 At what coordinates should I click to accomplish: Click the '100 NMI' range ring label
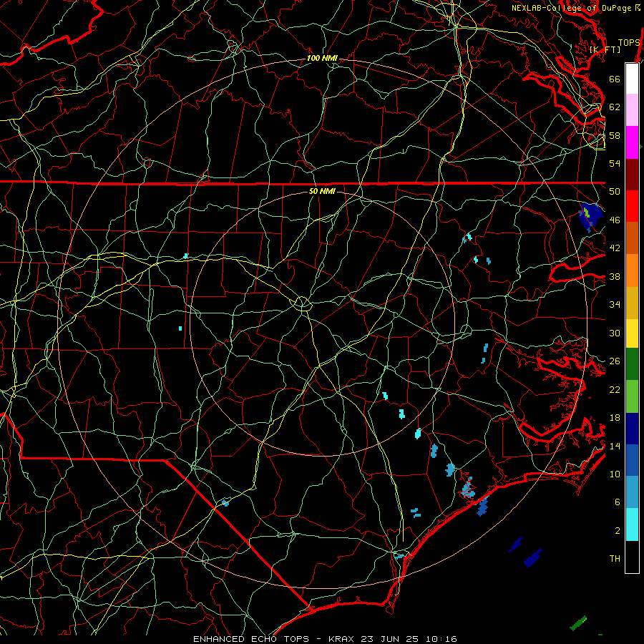322,59
